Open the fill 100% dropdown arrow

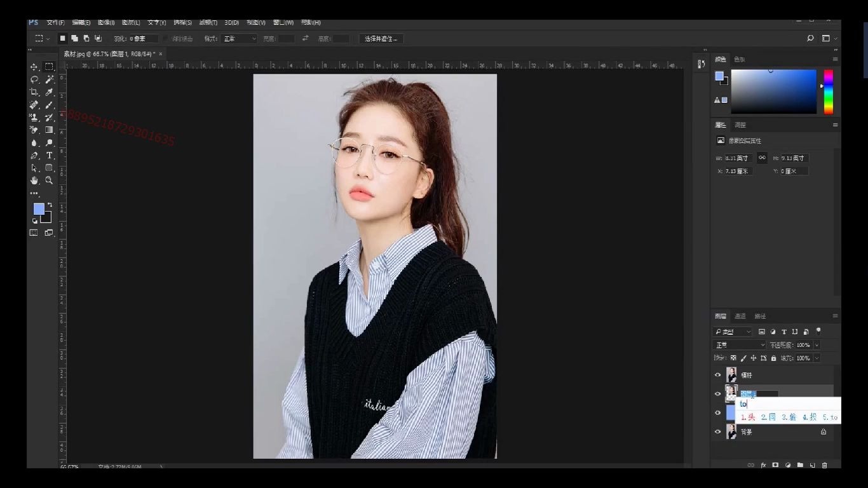[817, 358]
